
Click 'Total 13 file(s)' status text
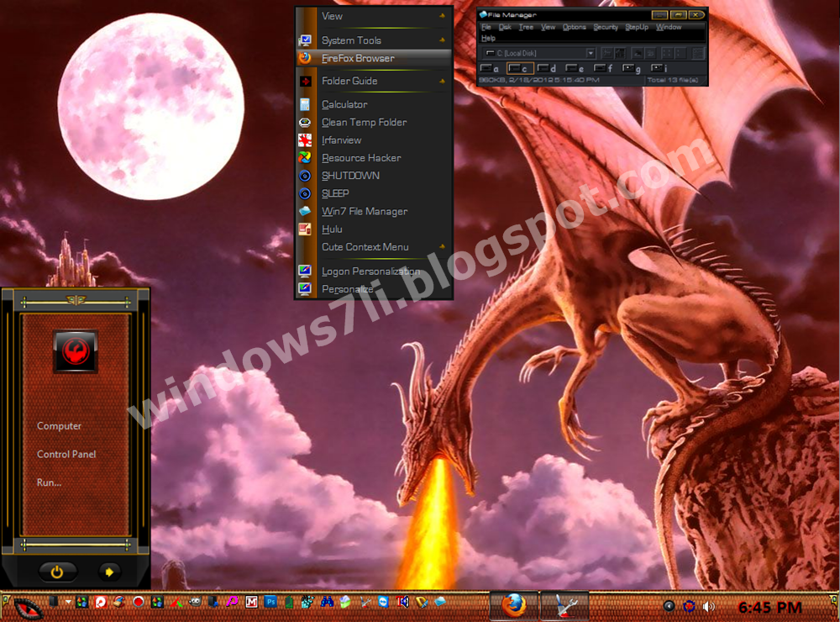(x=673, y=80)
